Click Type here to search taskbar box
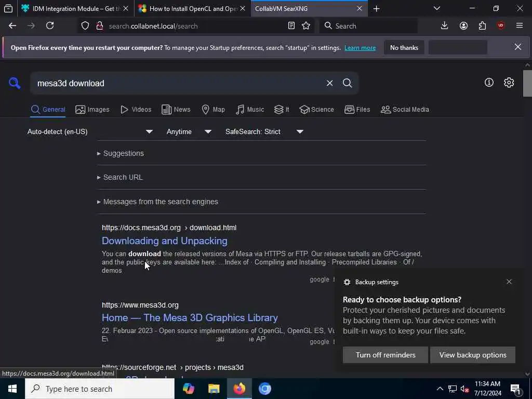 100,389
